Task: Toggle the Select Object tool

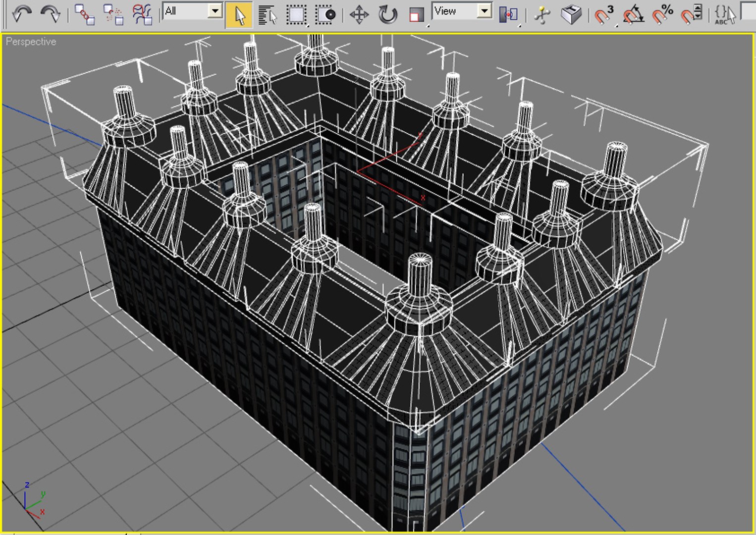Action: pos(238,14)
